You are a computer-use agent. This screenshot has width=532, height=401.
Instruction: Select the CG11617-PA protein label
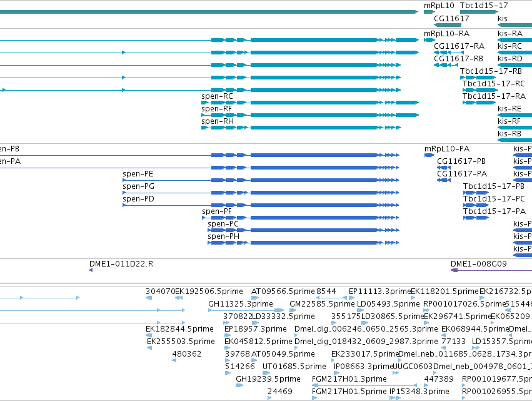pos(462,174)
